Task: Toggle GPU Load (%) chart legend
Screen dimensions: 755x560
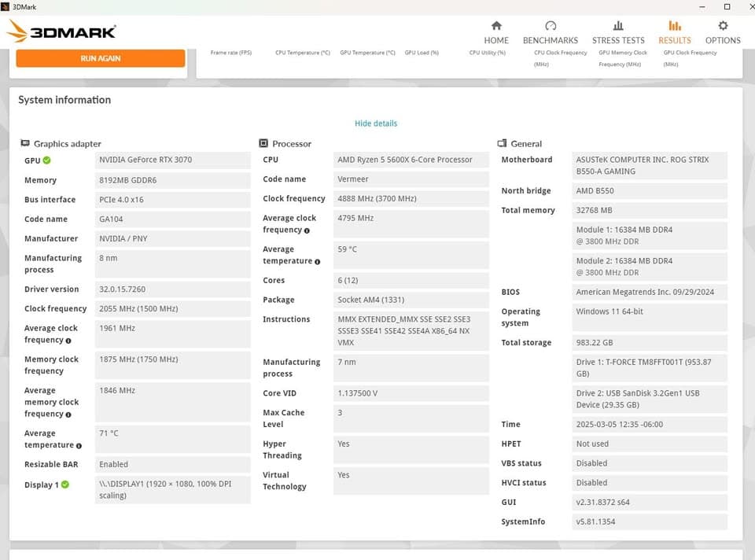Action: tap(422, 53)
